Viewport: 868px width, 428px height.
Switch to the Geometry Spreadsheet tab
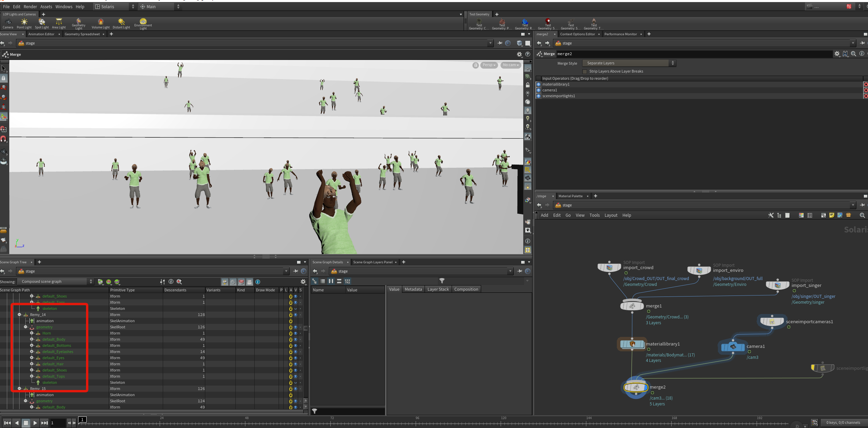pyautogui.click(x=82, y=34)
